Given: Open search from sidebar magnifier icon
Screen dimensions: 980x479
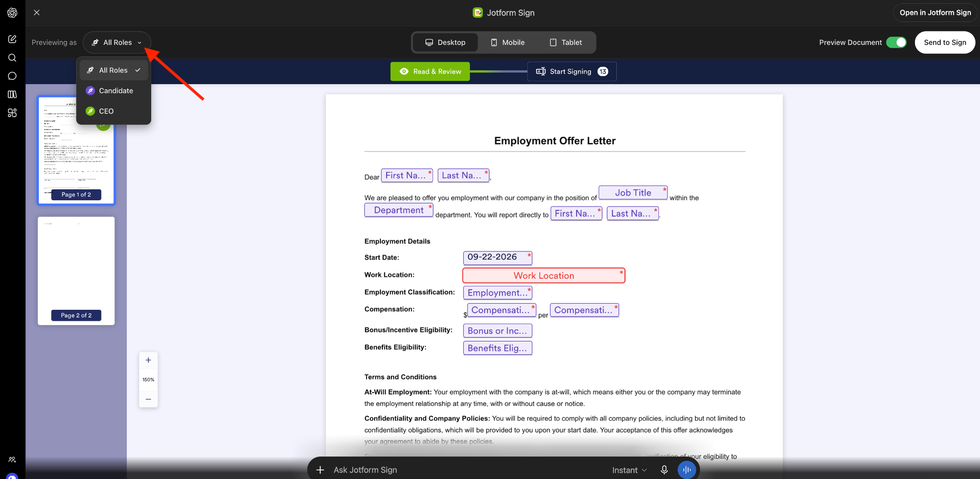Looking at the screenshot, I should 12,58.
